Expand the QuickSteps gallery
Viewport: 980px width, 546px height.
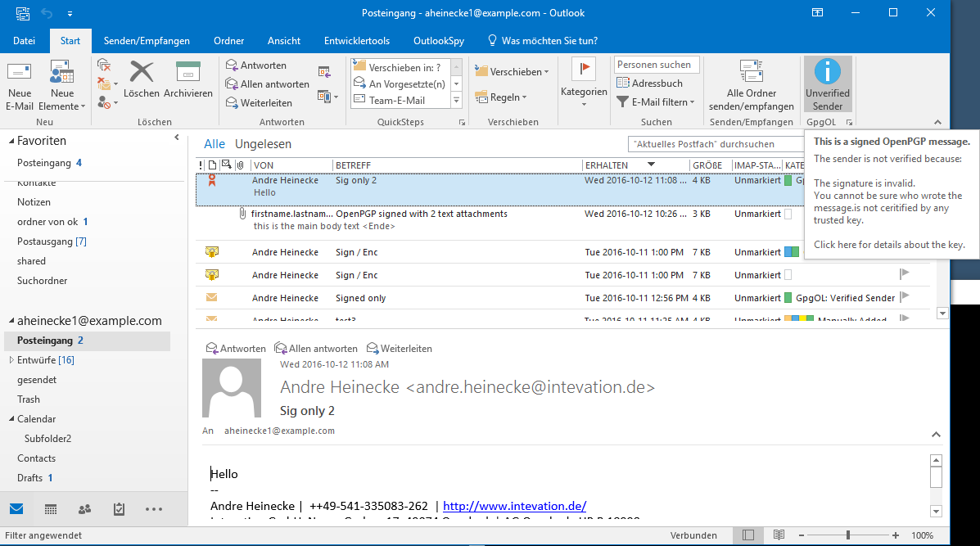[x=456, y=101]
